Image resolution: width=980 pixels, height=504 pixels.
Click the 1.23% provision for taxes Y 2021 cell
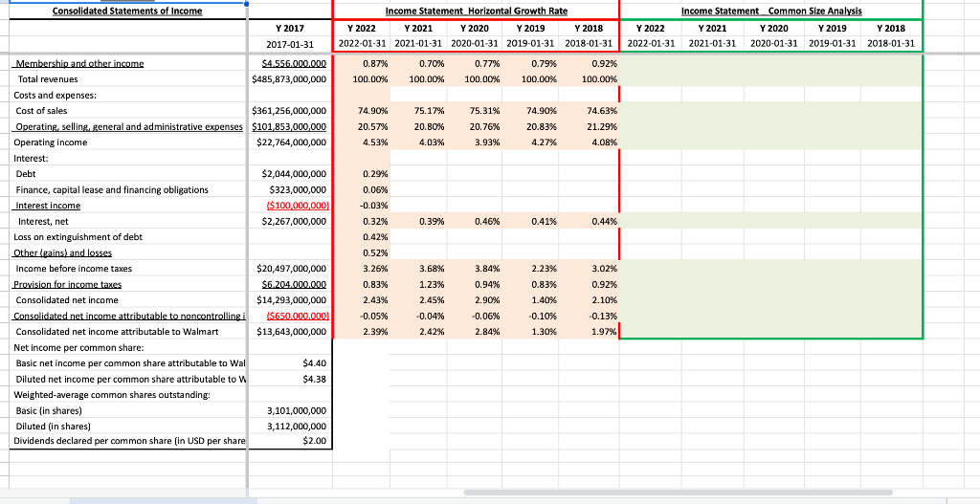point(418,284)
